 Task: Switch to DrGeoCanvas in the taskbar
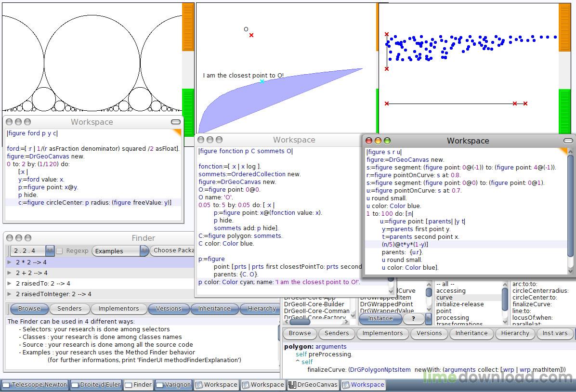pyautogui.click(x=314, y=385)
